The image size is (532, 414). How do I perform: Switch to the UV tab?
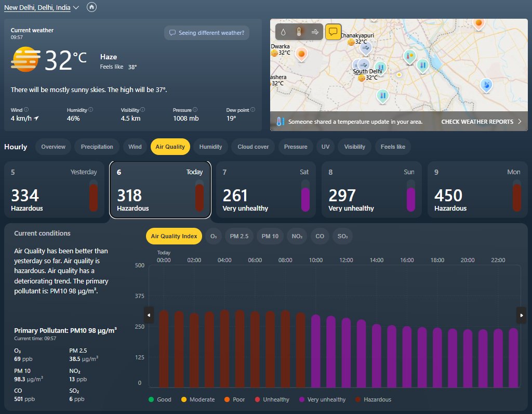[x=325, y=147]
